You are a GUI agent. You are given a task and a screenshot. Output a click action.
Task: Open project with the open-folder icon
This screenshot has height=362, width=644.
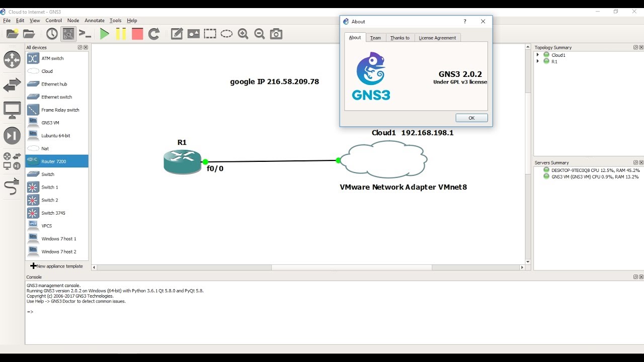coord(29,34)
